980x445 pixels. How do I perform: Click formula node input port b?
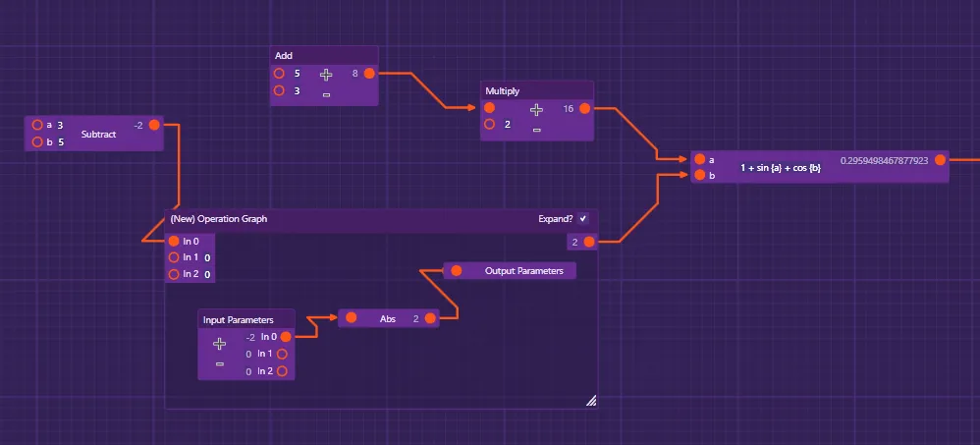click(700, 176)
